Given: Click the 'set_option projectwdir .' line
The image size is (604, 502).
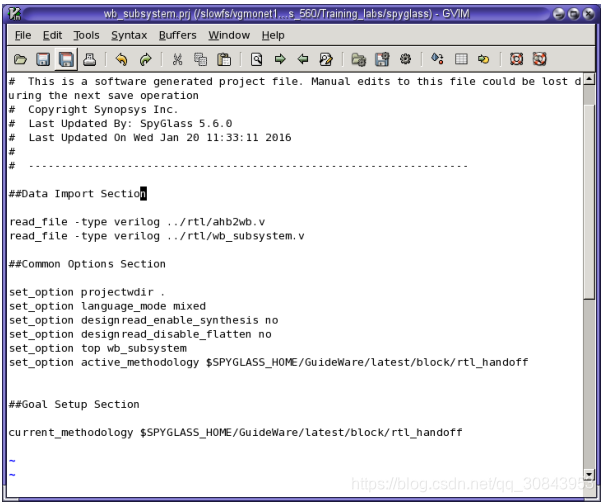Looking at the screenshot, I should click(x=87, y=292).
